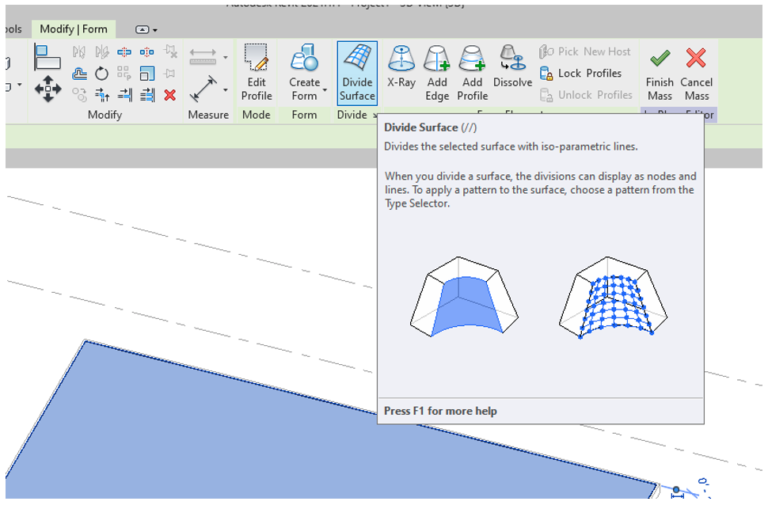Click 'Press F1 for more help' text

[440, 411]
